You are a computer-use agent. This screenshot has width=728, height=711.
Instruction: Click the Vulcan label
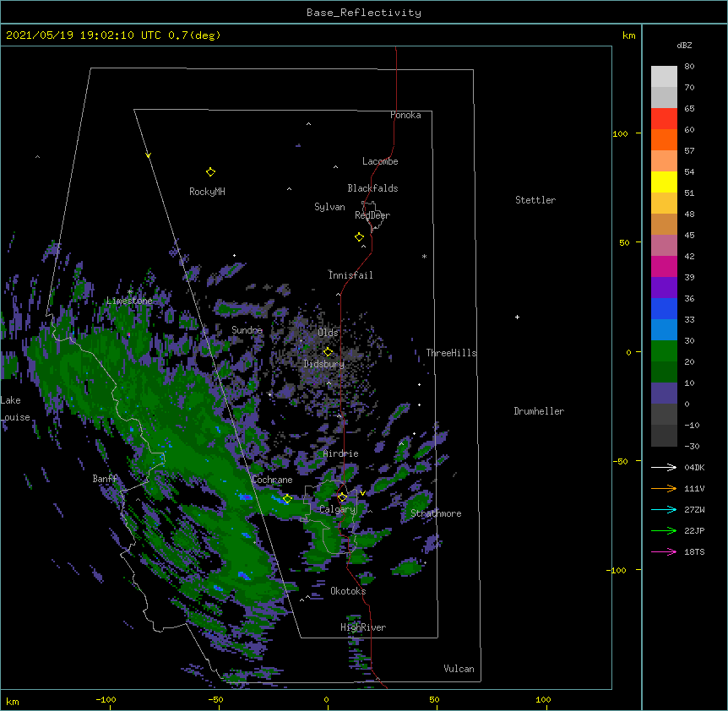click(459, 669)
